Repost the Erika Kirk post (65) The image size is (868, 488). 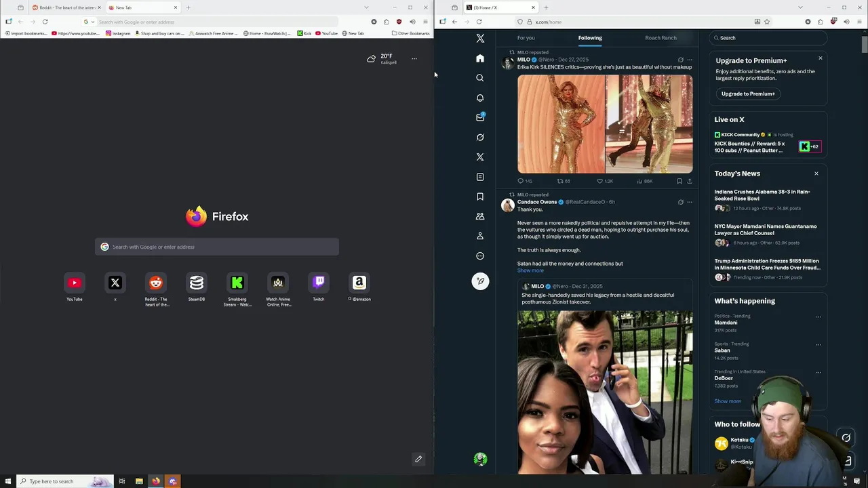(564, 181)
